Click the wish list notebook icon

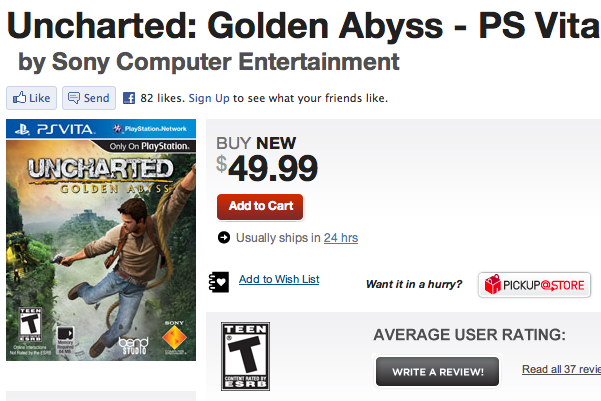(219, 281)
